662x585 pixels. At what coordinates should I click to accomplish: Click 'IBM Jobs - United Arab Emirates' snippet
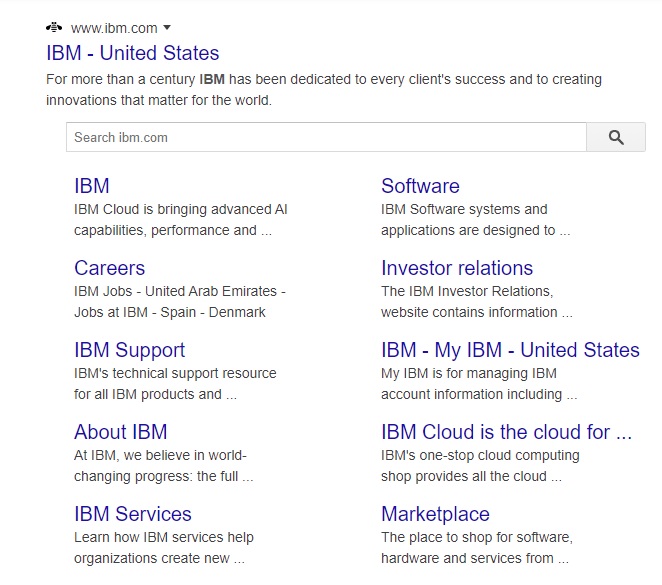[180, 302]
